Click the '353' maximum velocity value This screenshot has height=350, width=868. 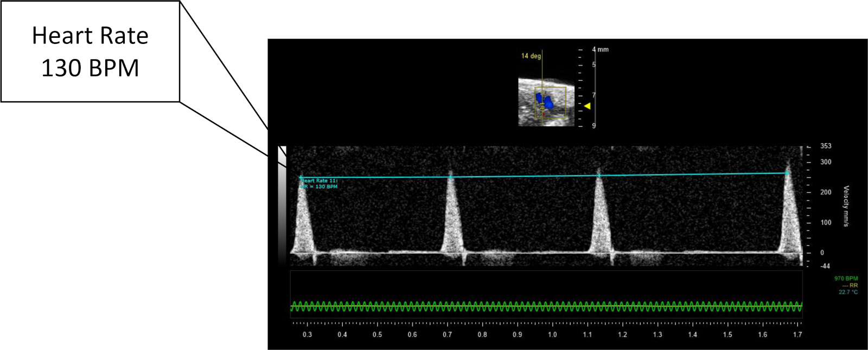(826, 146)
